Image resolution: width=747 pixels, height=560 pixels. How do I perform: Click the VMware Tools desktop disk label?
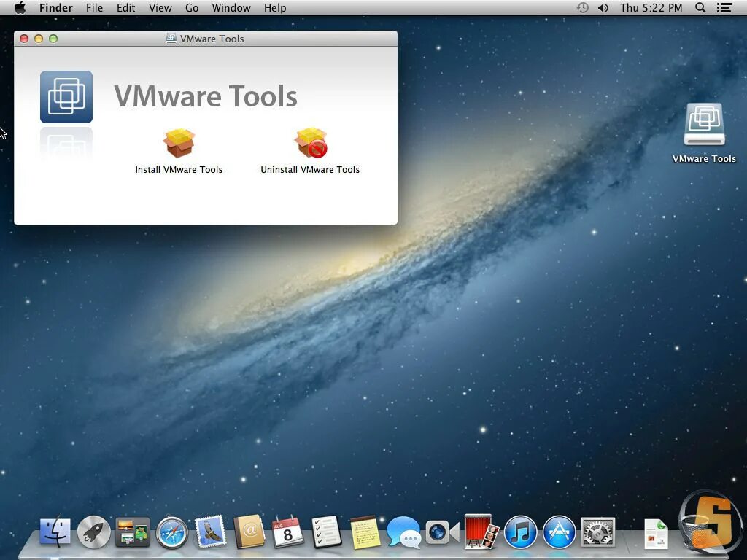[x=704, y=158]
